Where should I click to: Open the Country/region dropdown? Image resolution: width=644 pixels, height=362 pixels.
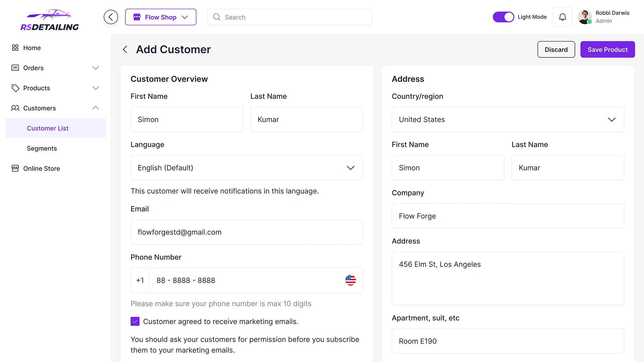pyautogui.click(x=611, y=119)
